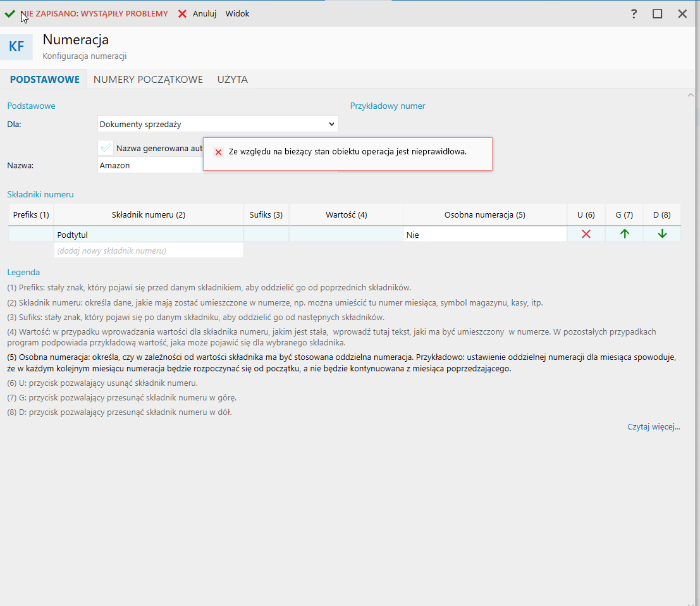Viewport: 700px width, 606px height.
Task: Click the green checkmark save icon
Action: (x=9, y=13)
